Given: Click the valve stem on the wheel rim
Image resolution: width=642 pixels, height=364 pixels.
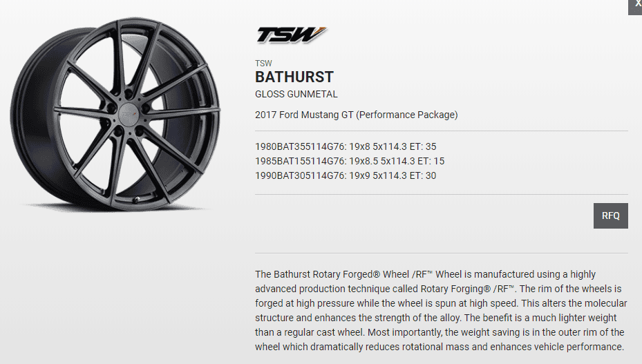Looking at the screenshot, I should point(137,200).
